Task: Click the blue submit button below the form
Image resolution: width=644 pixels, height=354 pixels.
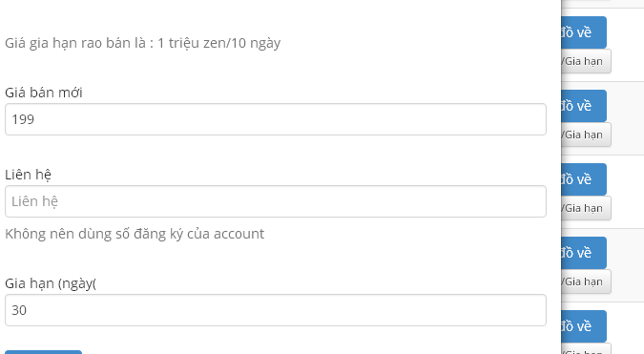Action: click(x=44, y=352)
